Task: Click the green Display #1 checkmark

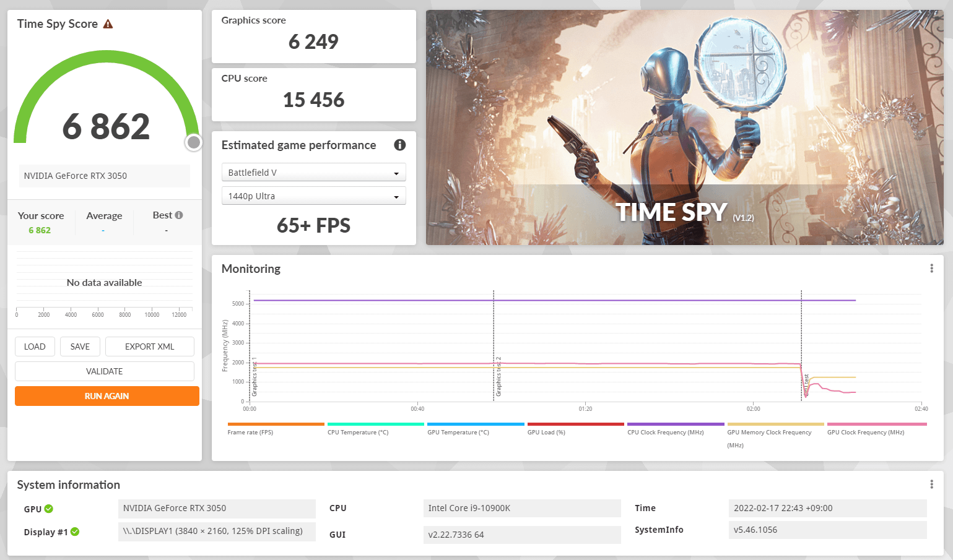Action: coord(75,532)
